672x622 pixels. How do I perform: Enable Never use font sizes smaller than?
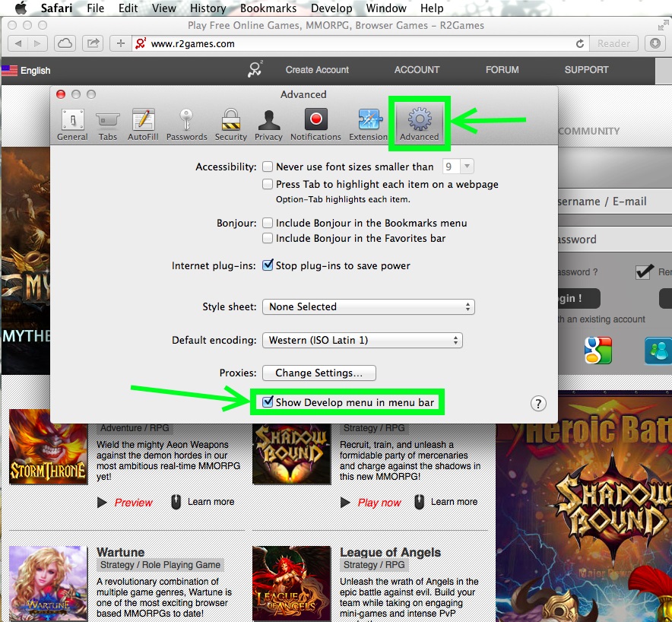(268, 167)
